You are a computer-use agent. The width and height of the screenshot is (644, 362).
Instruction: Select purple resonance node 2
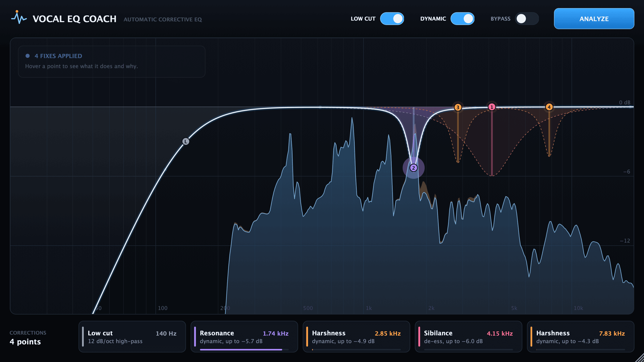[414, 168]
